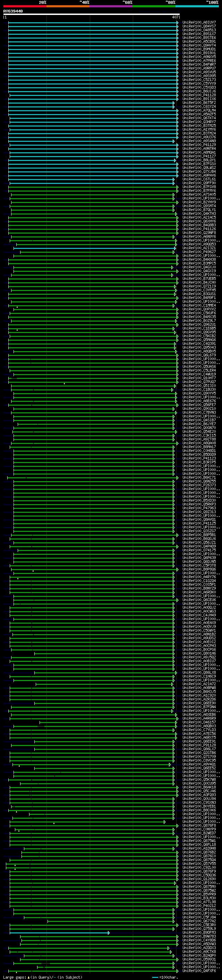This screenshot has height=980, width=222.
Task: Select label UniRef100_Q4PAD9
Action: tap(199, 546)
